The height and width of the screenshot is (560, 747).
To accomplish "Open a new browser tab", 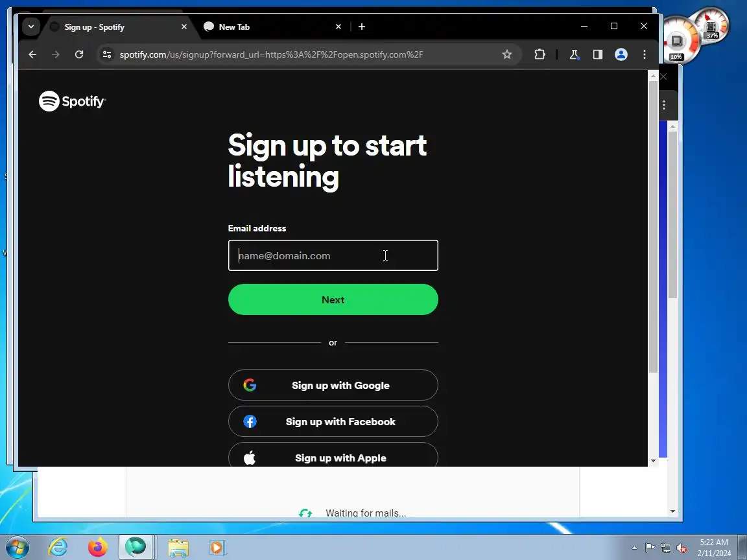I will [362, 27].
